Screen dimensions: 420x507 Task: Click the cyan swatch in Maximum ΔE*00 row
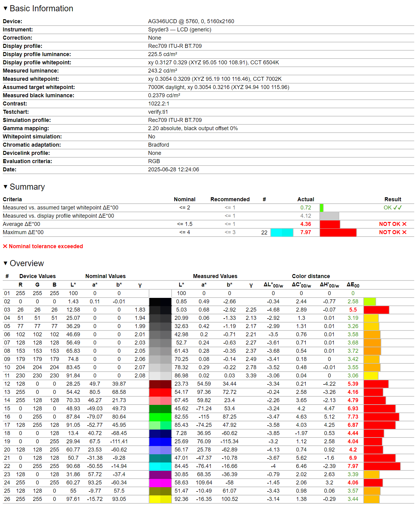click(282, 232)
